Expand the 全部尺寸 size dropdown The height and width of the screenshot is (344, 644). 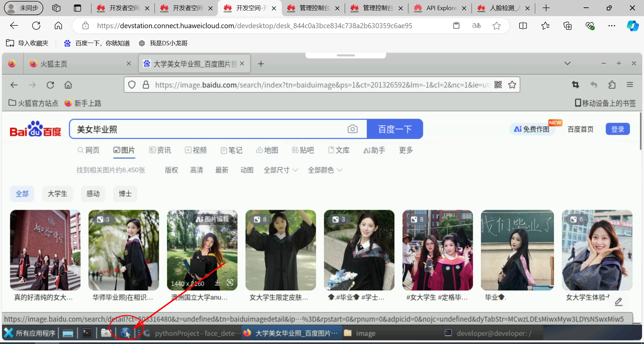pyautogui.click(x=281, y=170)
